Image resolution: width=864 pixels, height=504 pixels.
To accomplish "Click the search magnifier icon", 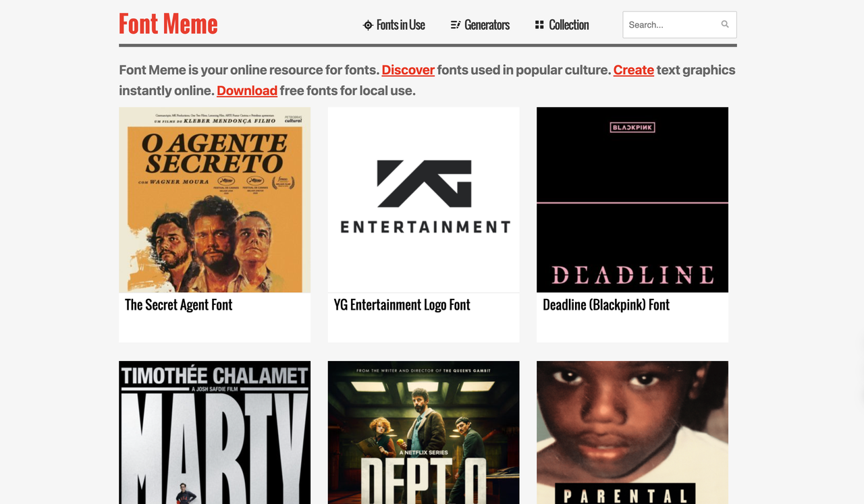I will 724,24.
